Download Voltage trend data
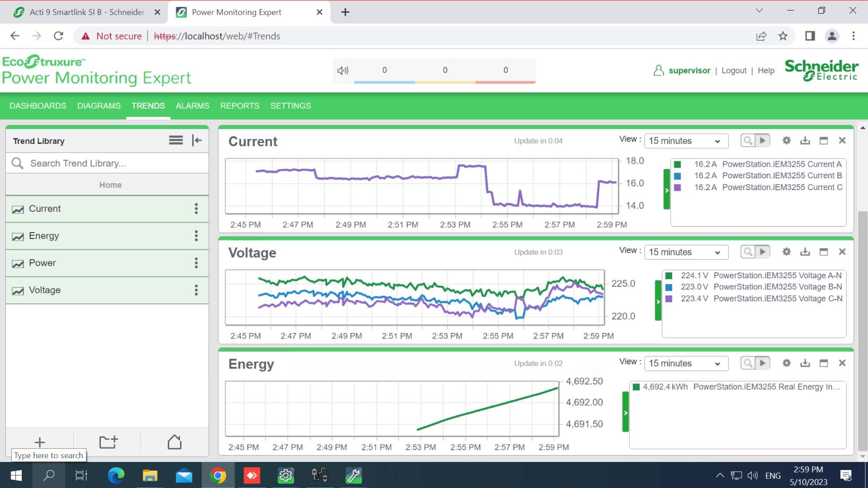The height and width of the screenshot is (488, 868). [x=805, y=252]
